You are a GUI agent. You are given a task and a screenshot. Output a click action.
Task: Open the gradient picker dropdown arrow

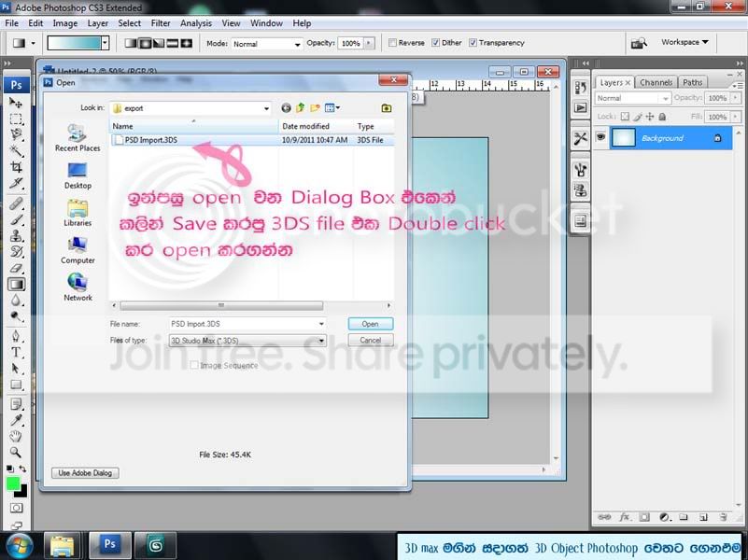[105, 43]
